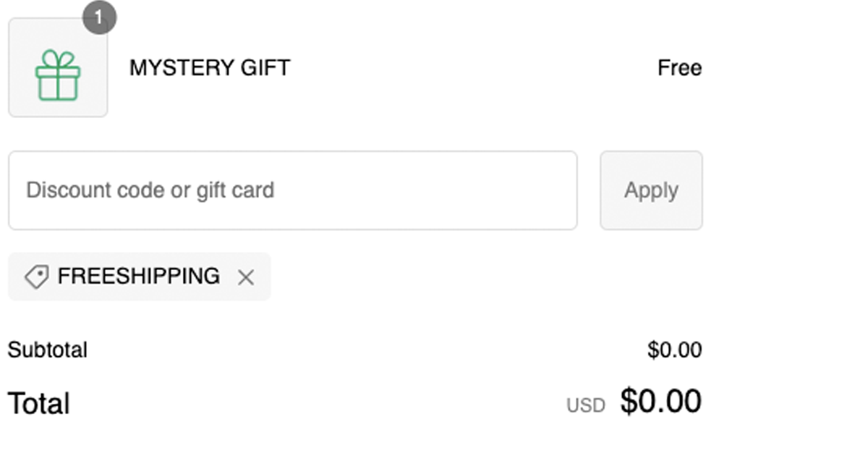This screenshot has width=868, height=456.
Task: Click the mystery gift thumbnail tile
Action: [58, 67]
